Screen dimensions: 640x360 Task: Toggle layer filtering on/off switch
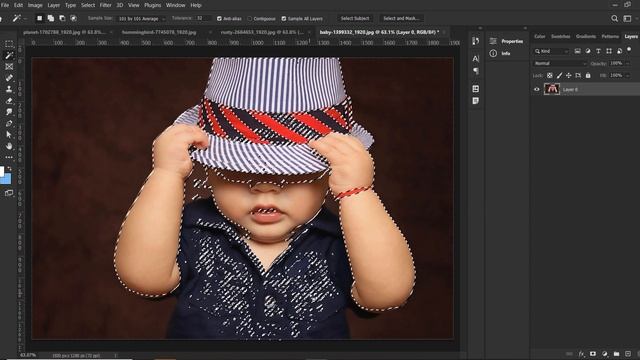click(x=629, y=49)
